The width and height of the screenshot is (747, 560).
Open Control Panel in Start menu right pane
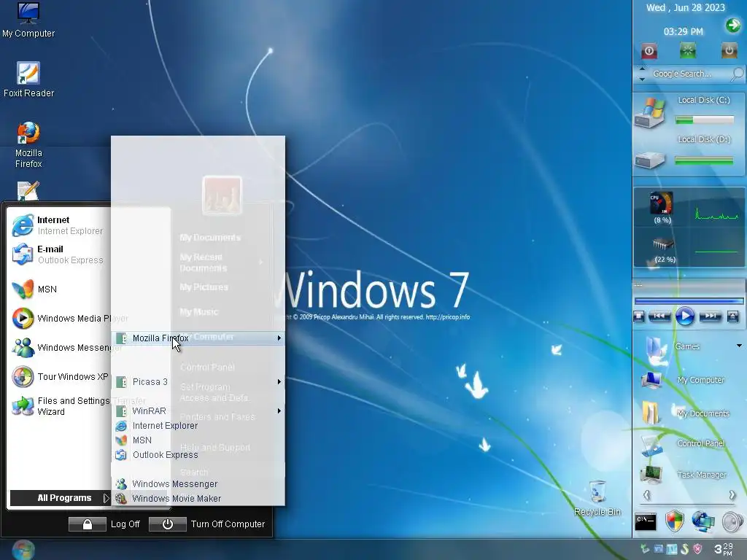coord(207,367)
